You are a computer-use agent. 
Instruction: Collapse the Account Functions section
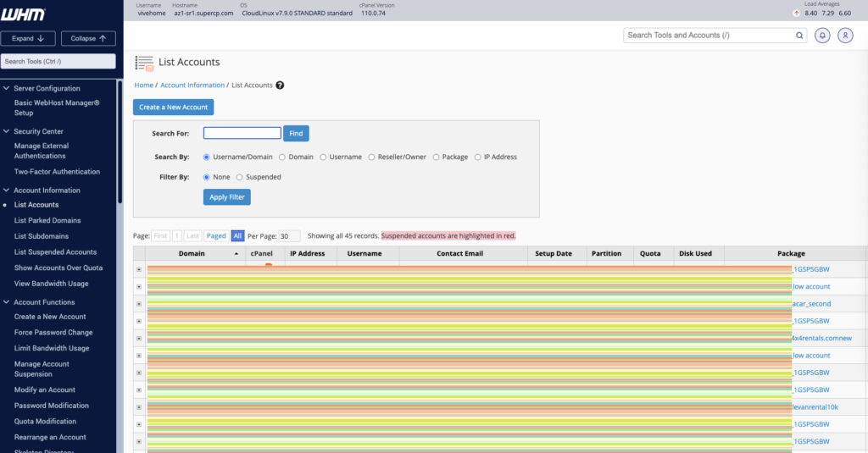tap(7, 302)
